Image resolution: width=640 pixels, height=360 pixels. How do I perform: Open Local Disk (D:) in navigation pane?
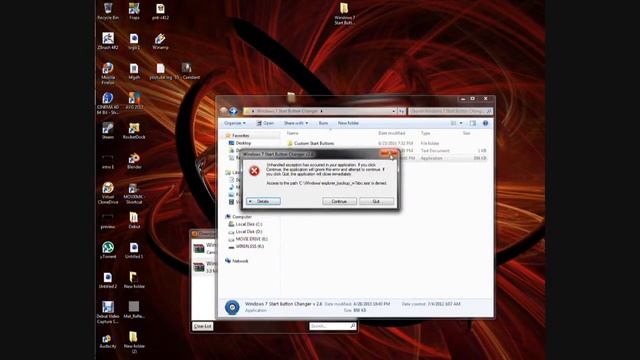(x=249, y=231)
